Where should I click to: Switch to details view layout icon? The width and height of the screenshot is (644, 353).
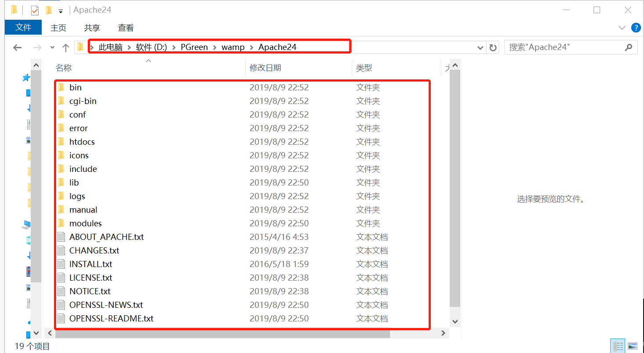pos(619,346)
